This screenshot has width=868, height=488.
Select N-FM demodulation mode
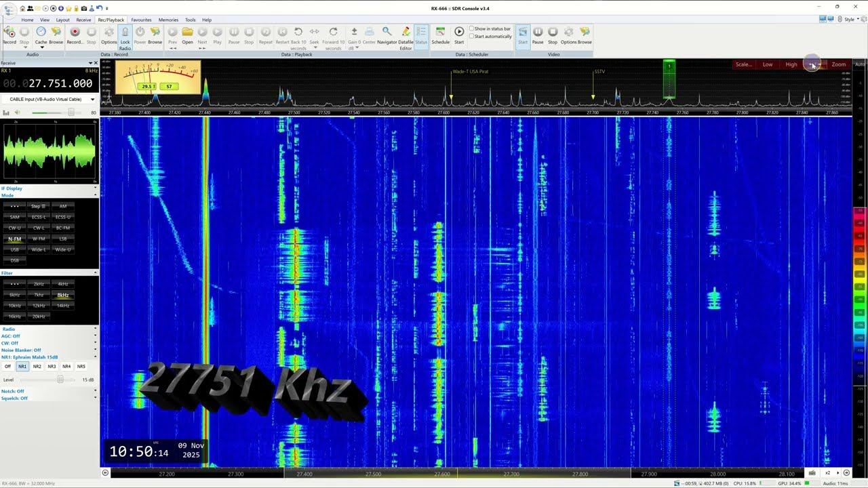tap(15, 239)
